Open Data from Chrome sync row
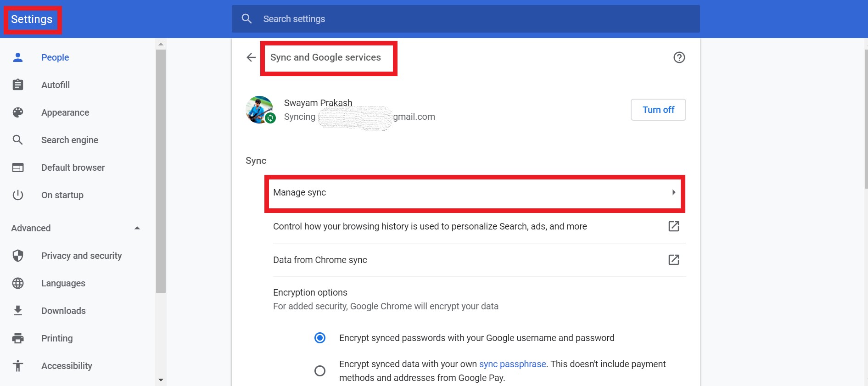868x386 pixels. coord(479,260)
